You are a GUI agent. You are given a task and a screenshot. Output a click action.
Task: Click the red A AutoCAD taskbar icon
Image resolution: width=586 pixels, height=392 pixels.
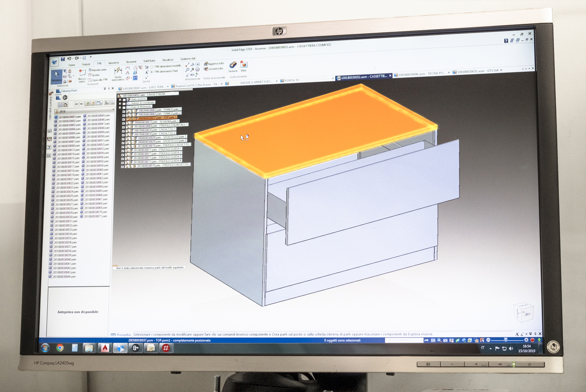105,348
